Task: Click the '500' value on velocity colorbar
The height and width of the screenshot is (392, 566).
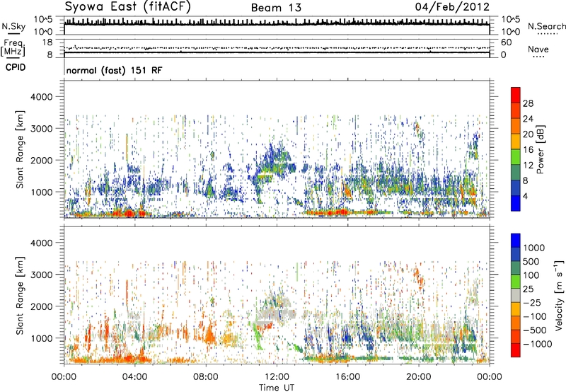Action: (531, 261)
